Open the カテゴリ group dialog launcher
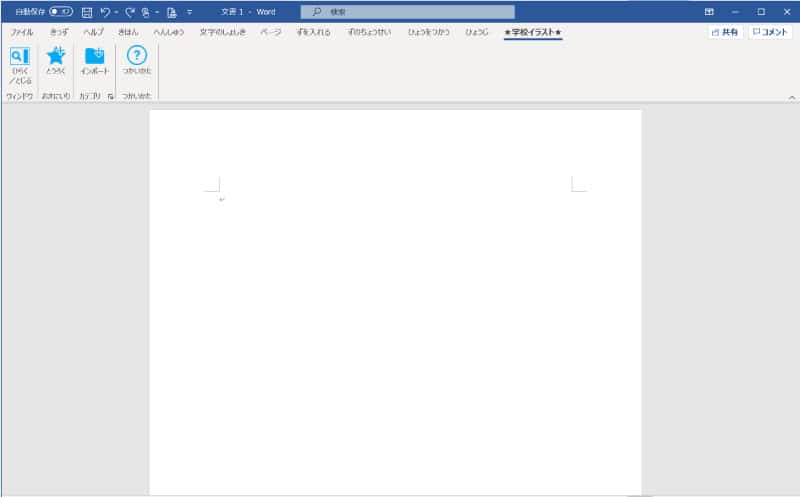Viewport: 800px width, 497px height. point(111,96)
